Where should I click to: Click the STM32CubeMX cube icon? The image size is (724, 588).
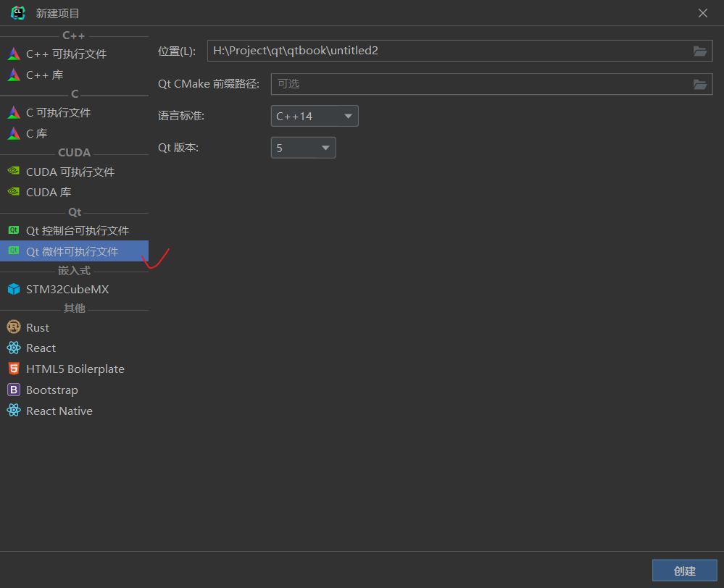[x=14, y=289]
